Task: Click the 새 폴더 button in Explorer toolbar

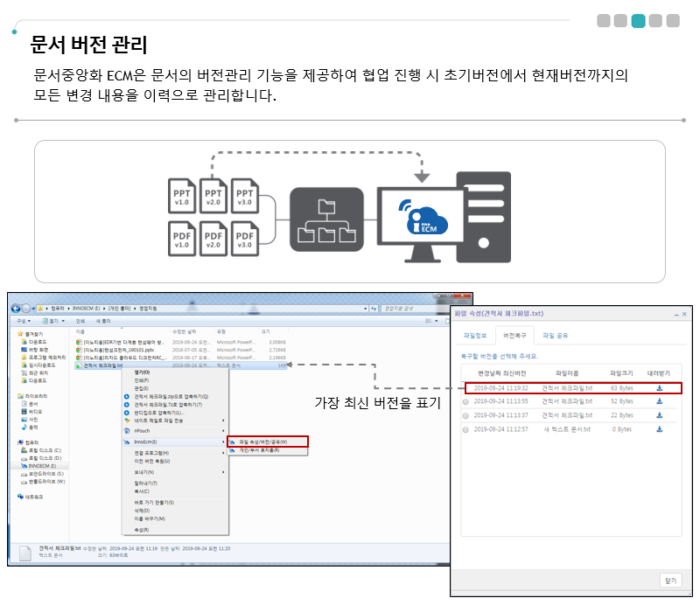Action: point(103,321)
